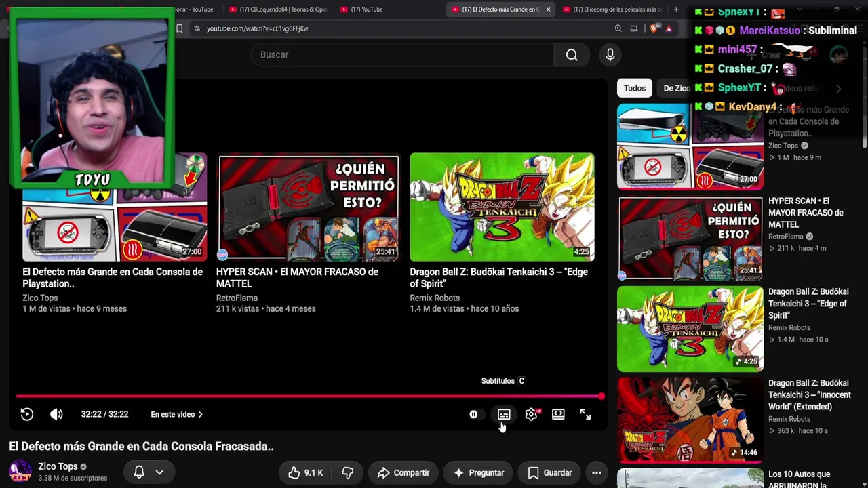The image size is (868, 488).
Task: Replay the video with the replay icon
Action: [27, 414]
